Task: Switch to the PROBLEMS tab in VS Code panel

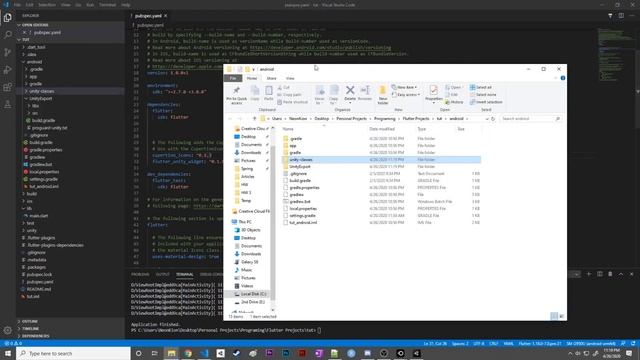Action: 140,274
